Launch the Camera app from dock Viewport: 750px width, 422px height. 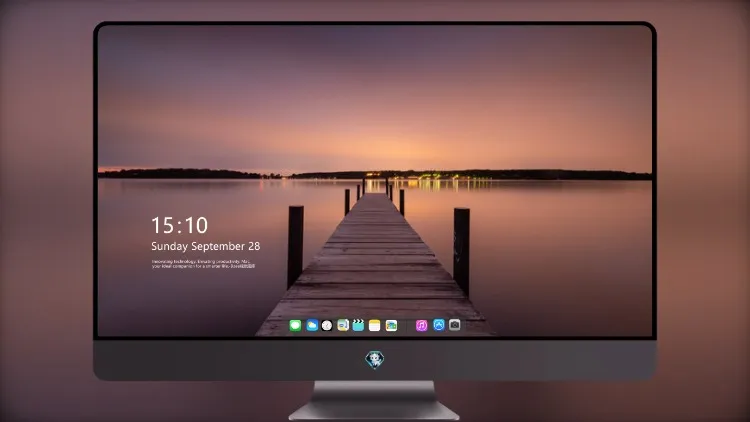455,325
